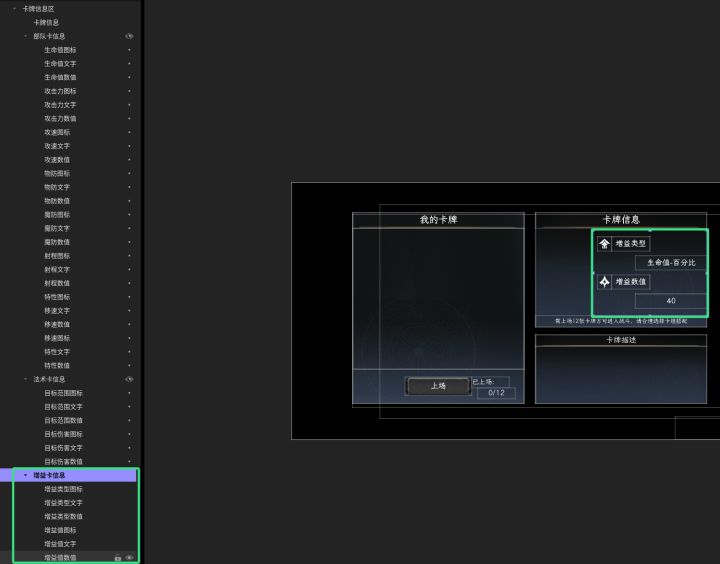
Task: Select the 目标伤害图标 layer
Action: pyautogui.click(x=63, y=434)
